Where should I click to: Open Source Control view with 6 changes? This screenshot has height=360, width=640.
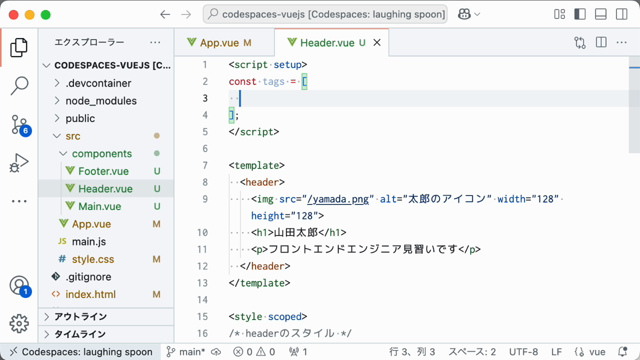pos(19,124)
